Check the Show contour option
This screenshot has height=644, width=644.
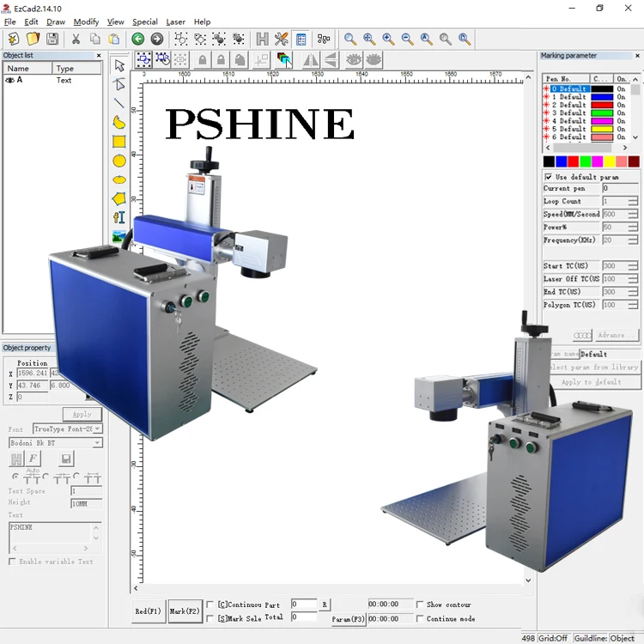pos(420,605)
